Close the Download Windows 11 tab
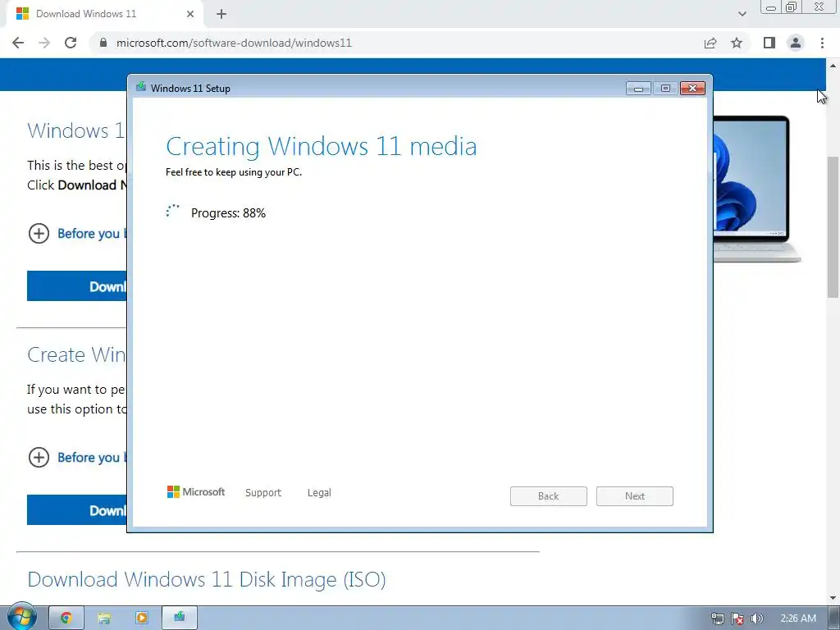The image size is (840, 630). [190, 14]
